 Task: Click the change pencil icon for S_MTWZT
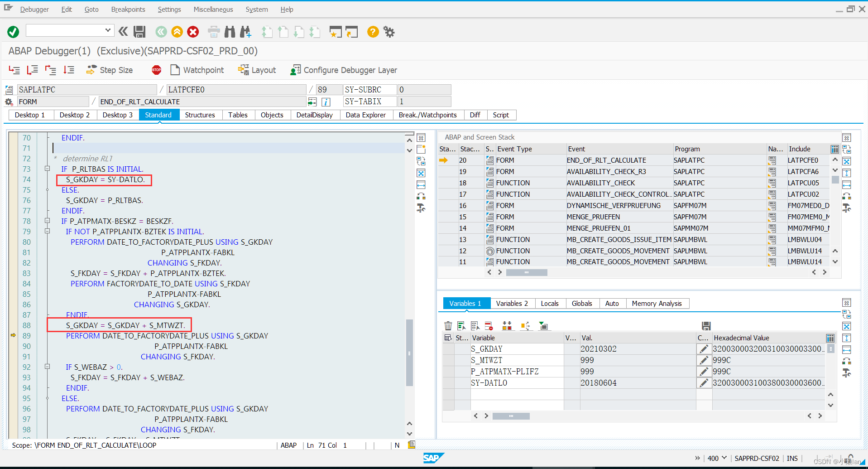703,360
